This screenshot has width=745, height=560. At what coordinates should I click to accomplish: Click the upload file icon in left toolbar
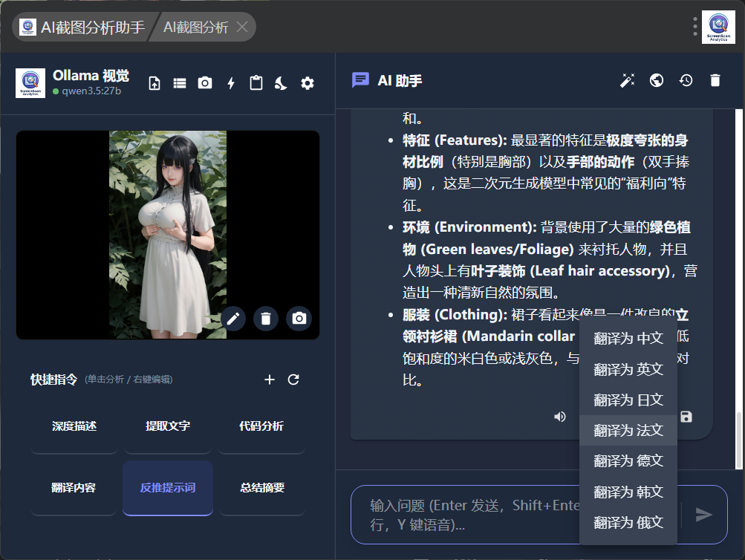click(x=154, y=83)
